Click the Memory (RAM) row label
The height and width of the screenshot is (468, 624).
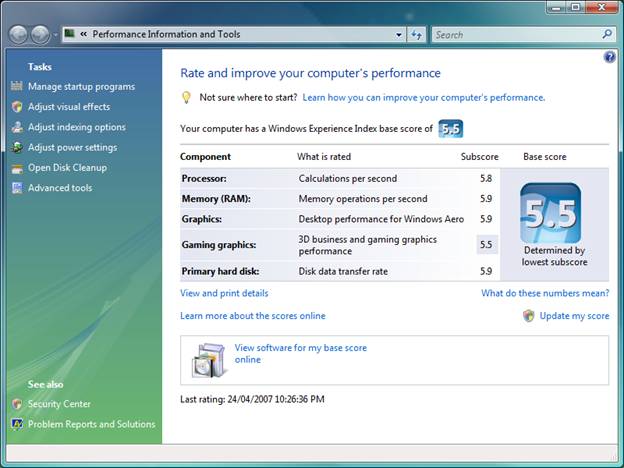(x=216, y=199)
